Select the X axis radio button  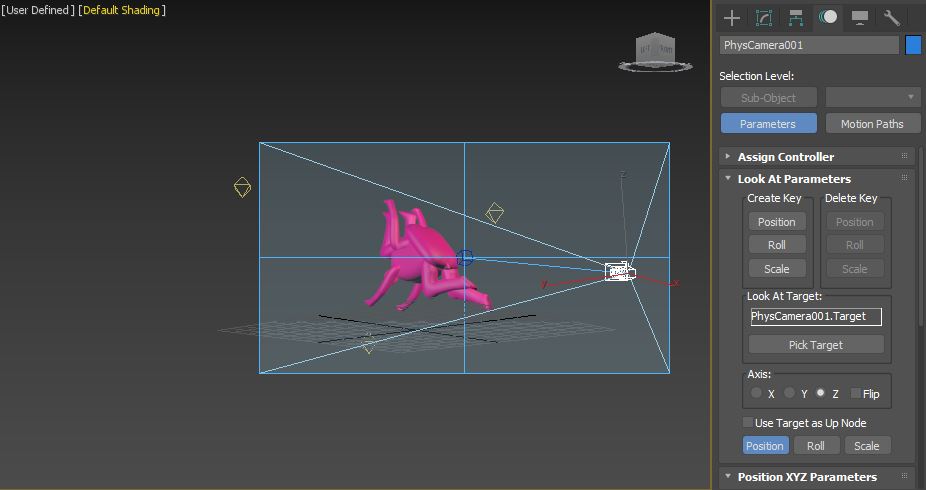coord(757,394)
